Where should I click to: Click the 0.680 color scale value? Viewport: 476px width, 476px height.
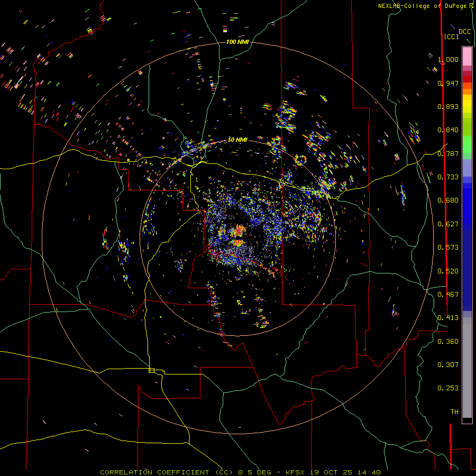coord(448,200)
